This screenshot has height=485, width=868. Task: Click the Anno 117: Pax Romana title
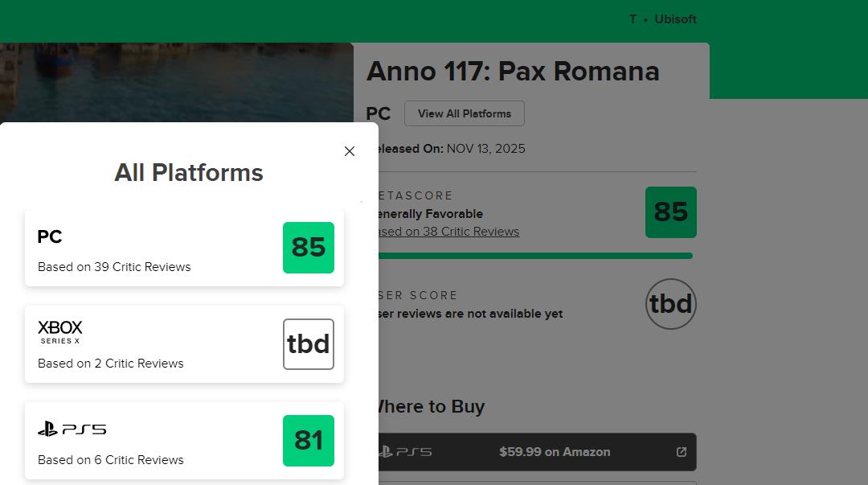point(513,72)
